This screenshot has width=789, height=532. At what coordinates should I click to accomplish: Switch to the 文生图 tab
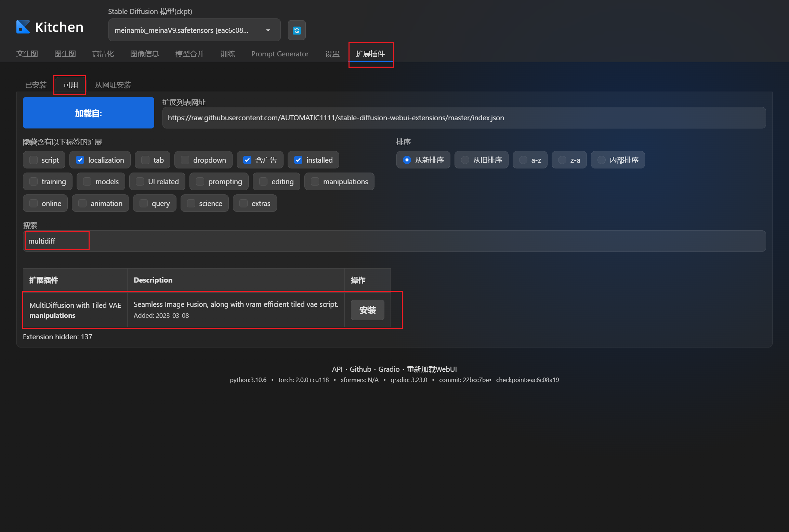27,54
